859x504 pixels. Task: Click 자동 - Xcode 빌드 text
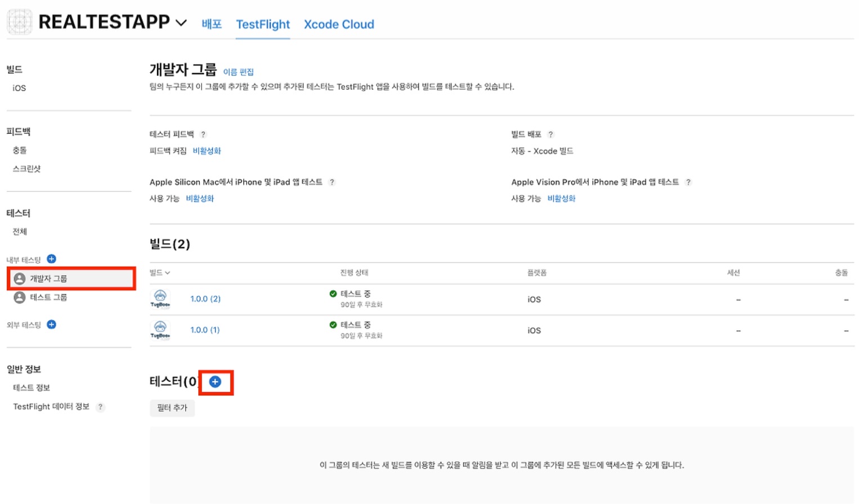coord(542,151)
